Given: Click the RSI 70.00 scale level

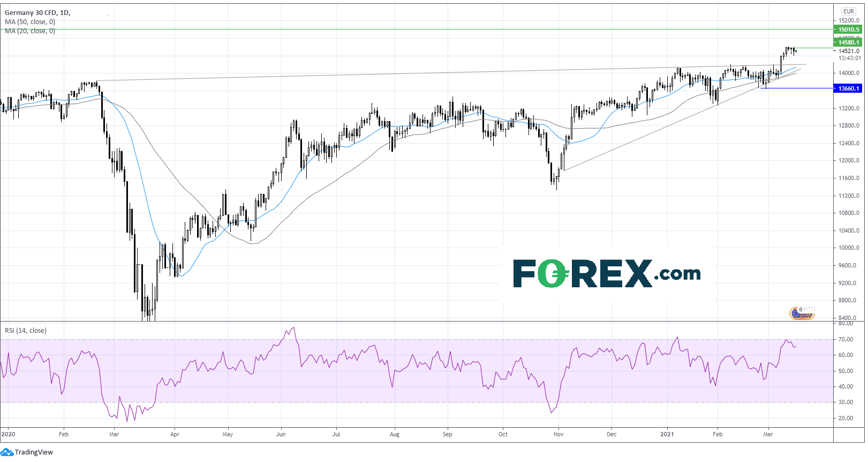Looking at the screenshot, I should pos(846,339).
